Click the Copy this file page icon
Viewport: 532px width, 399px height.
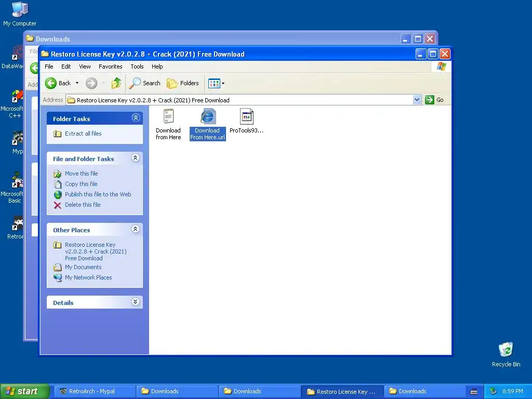point(58,184)
